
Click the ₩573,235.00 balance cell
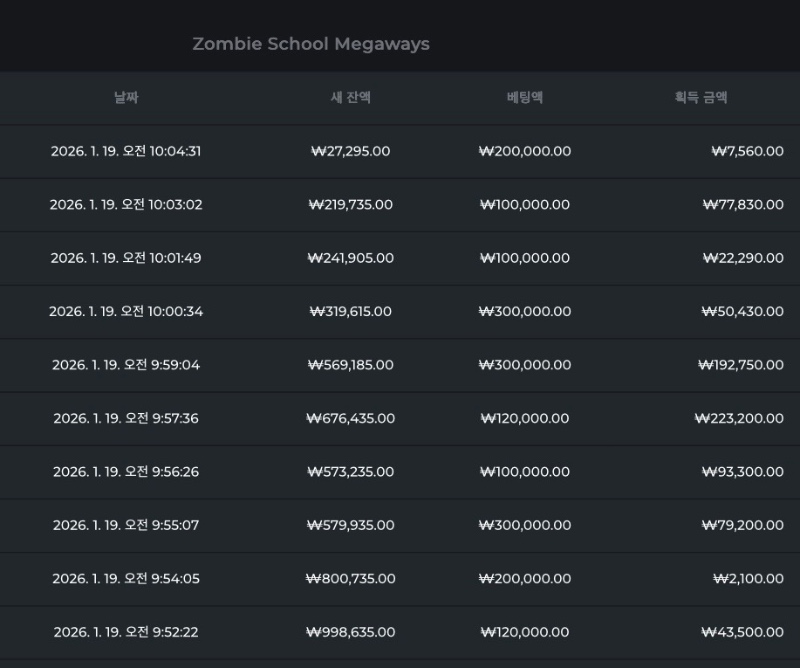(351, 472)
